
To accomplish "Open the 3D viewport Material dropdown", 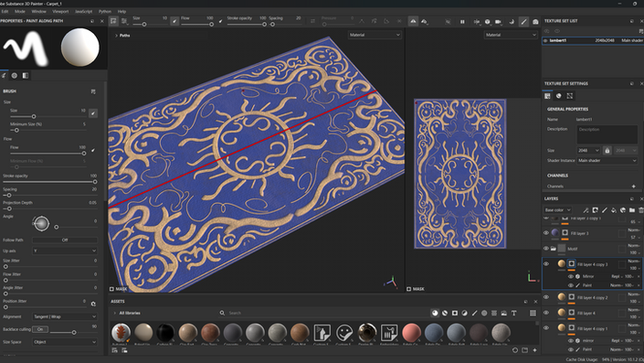I will coord(375,35).
